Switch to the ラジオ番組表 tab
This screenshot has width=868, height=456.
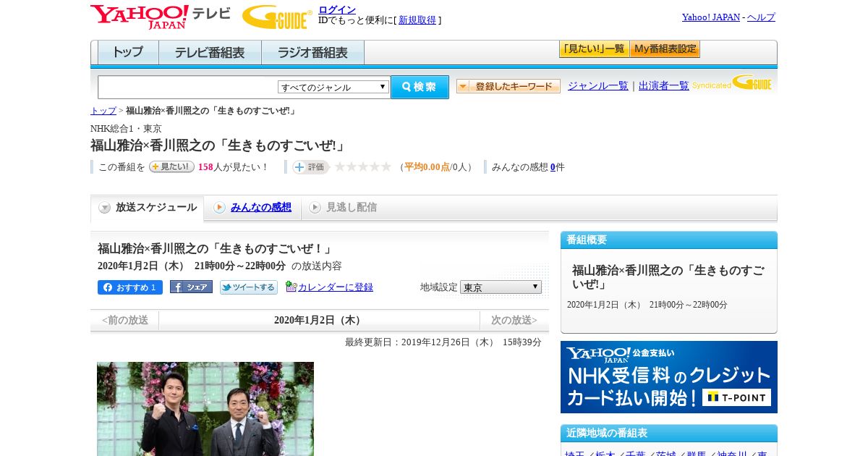tap(312, 53)
